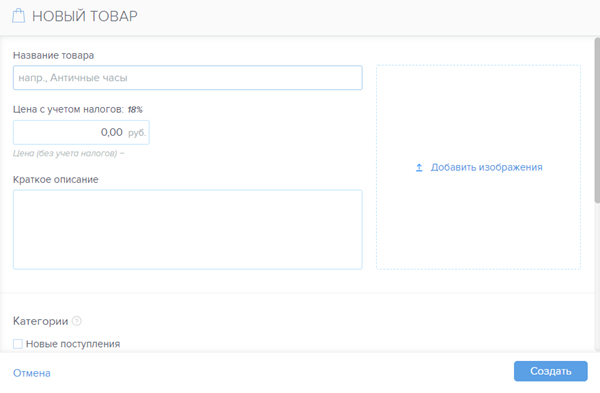The image size is (600, 393).
Task: Click the НОВЫЙ ТОВАР title text
Action: pos(85,16)
